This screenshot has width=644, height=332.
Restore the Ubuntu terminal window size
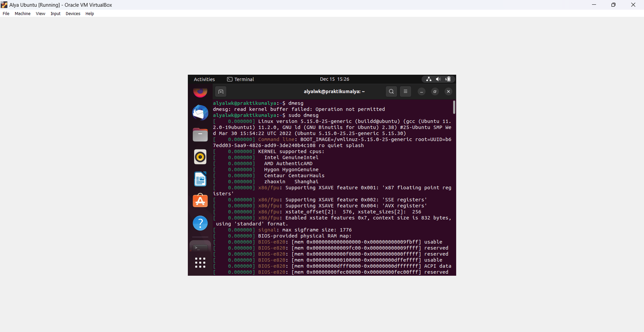coord(435,91)
